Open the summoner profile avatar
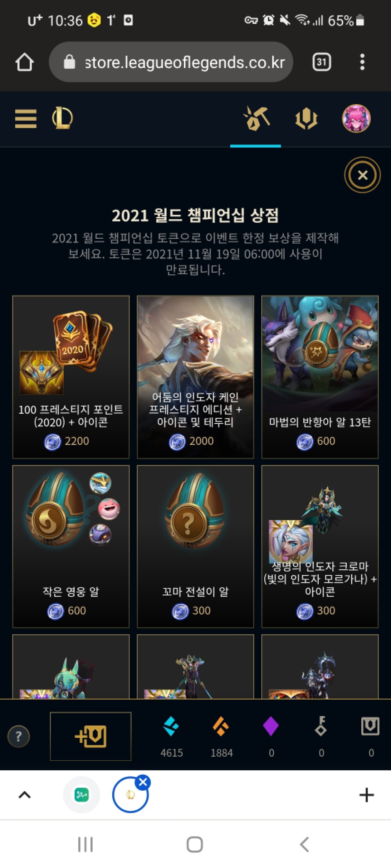Screen dimensions: 391x868 point(356,118)
